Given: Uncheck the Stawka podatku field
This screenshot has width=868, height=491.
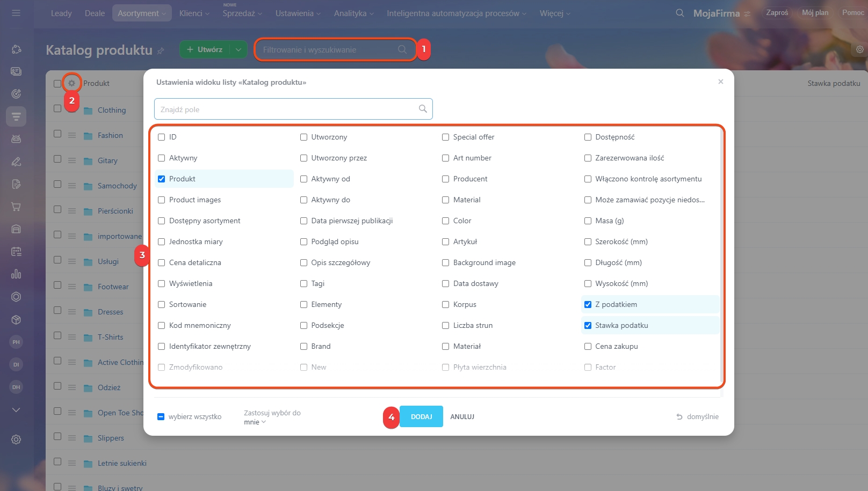Looking at the screenshot, I should click(588, 326).
